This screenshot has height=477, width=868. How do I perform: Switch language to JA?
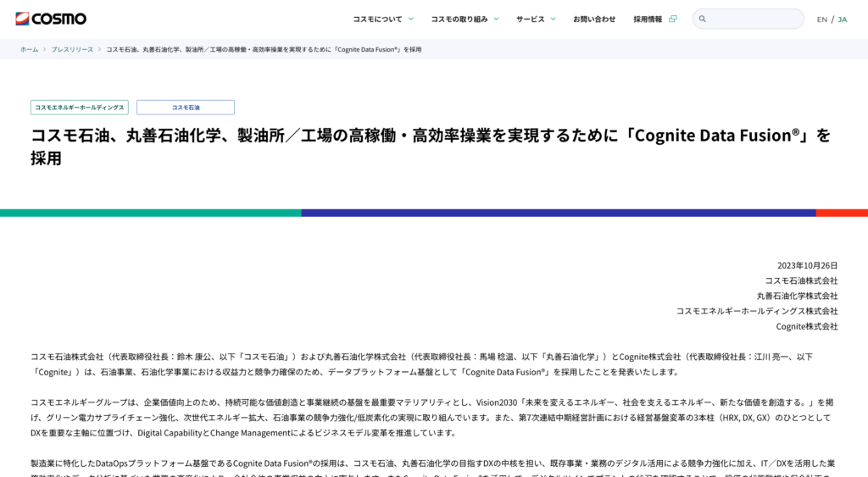(x=842, y=19)
